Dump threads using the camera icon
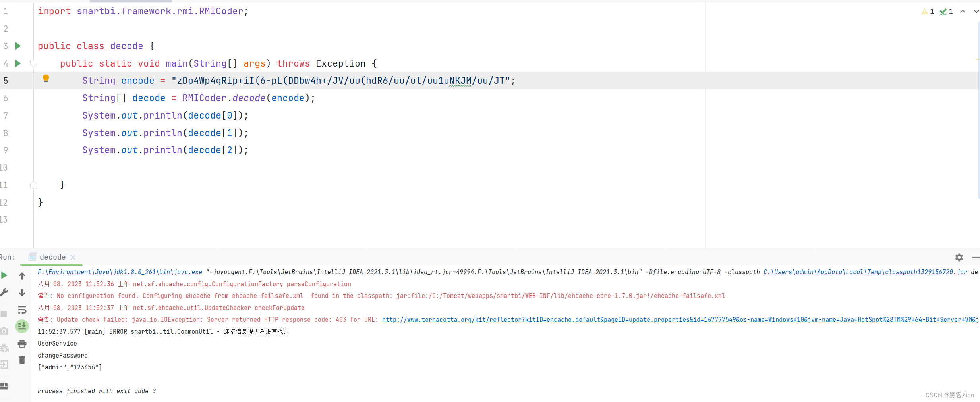This screenshot has width=980, height=402. click(x=4, y=331)
